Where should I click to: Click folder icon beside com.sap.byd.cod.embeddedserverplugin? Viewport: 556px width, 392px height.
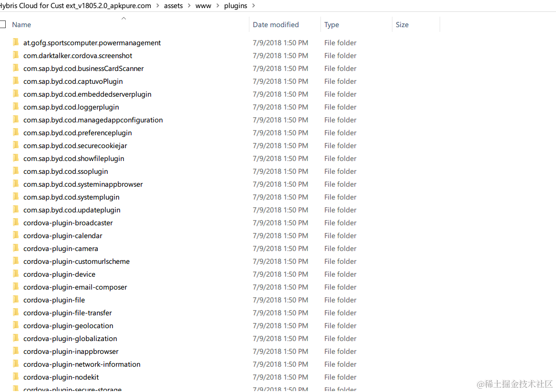point(16,94)
